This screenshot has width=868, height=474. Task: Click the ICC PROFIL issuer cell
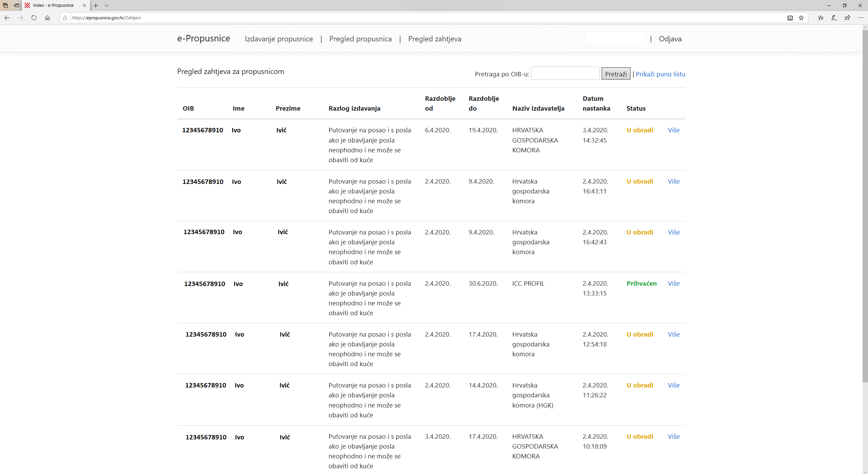click(x=528, y=284)
